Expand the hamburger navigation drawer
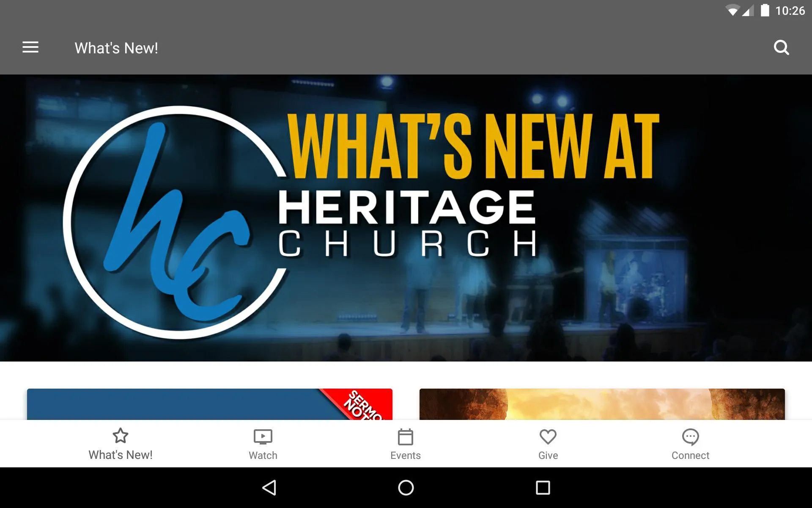Screen dimensions: 812x508 pyautogui.click(x=30, y=48)
